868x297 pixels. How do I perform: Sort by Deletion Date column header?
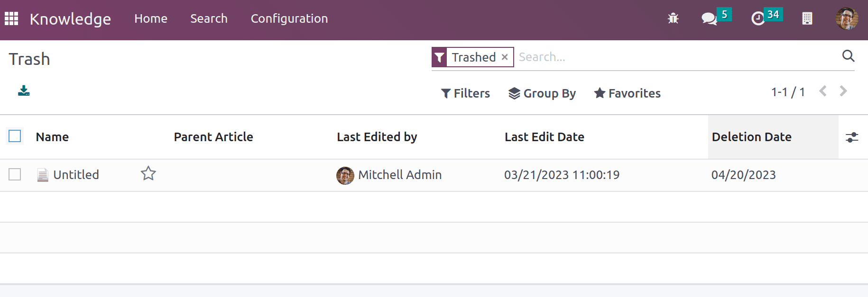point(752,137)
